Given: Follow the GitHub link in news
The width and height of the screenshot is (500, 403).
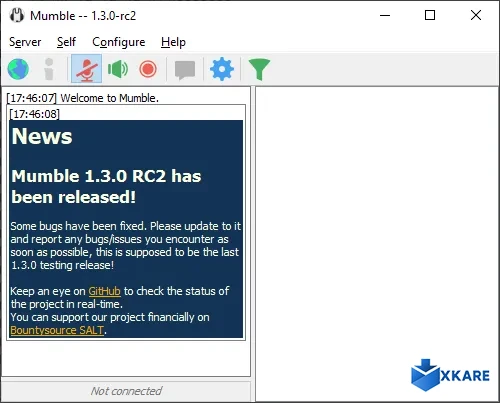Looking at the screenshot, I should point(104,291).
